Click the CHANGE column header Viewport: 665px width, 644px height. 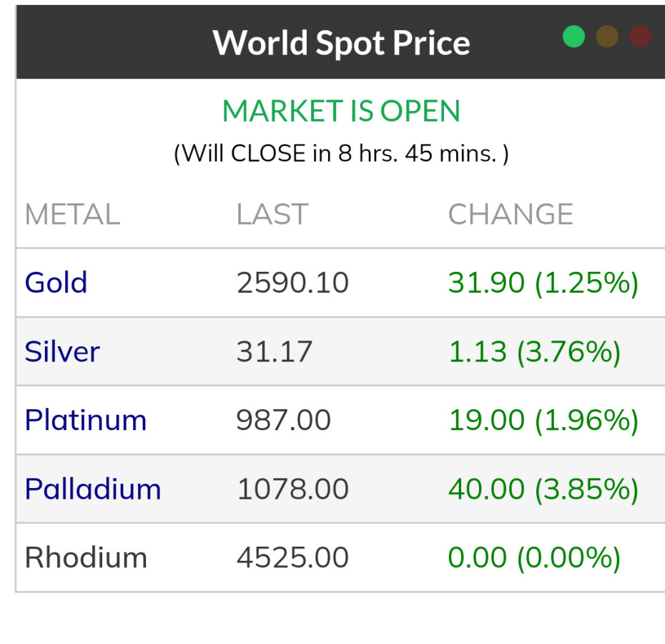click(511, 214)
